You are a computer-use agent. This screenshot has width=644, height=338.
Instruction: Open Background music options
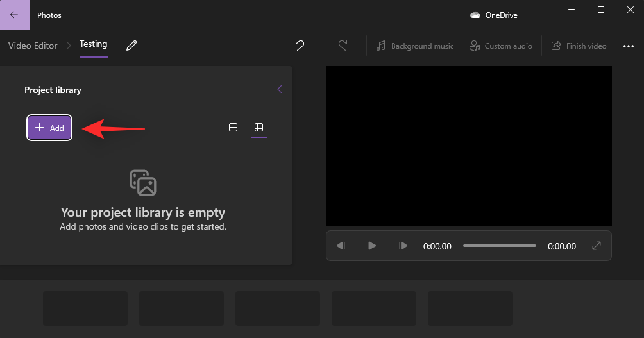coord(415,46)
